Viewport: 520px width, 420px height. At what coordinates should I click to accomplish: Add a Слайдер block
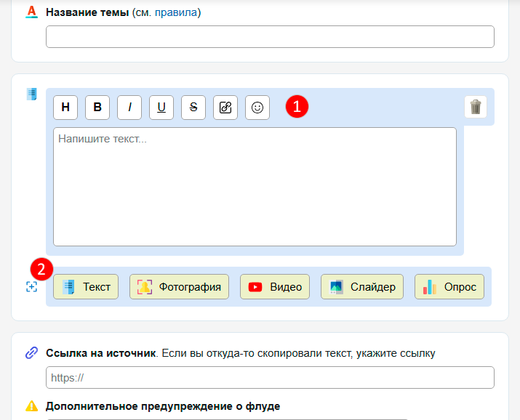362,286
